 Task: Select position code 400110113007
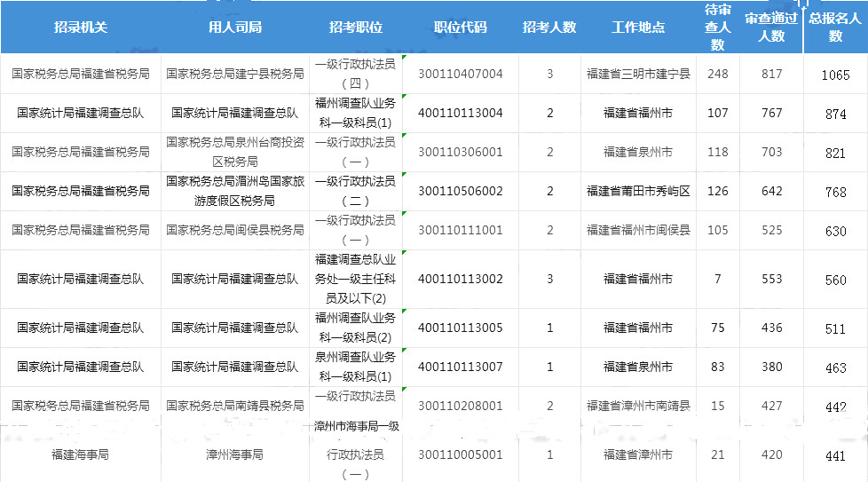coord(461,367)
